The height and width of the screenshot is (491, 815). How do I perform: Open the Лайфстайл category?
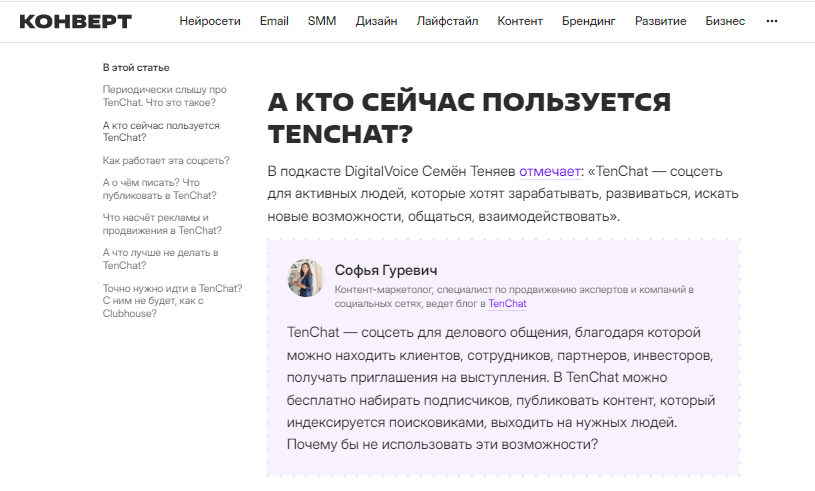447,21
